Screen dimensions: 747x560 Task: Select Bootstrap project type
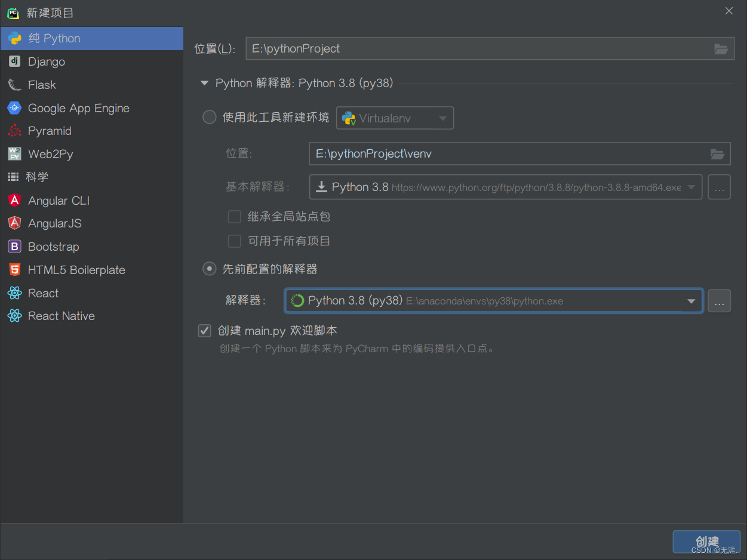click(x=91, y=247)
